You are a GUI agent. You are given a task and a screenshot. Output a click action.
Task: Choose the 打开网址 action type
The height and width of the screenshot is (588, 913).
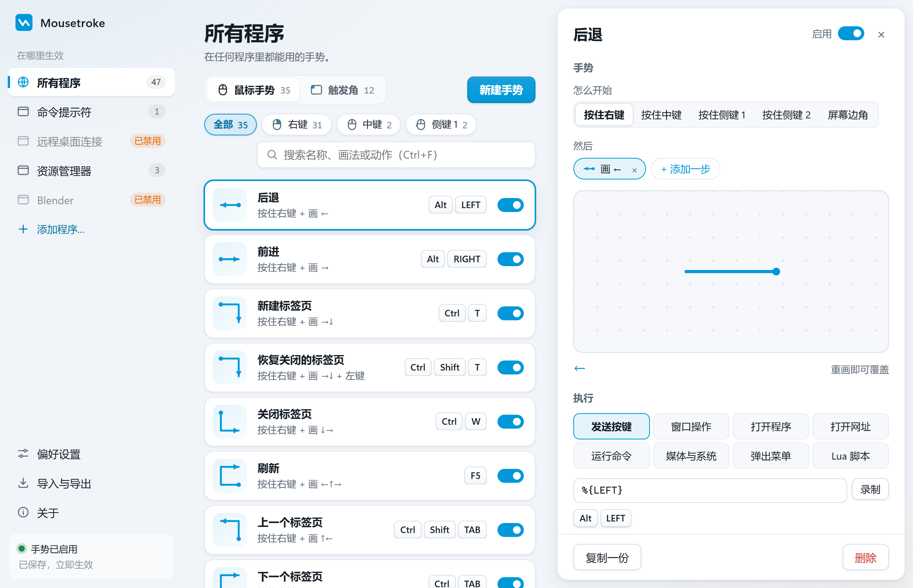click(x=850, y=426)
